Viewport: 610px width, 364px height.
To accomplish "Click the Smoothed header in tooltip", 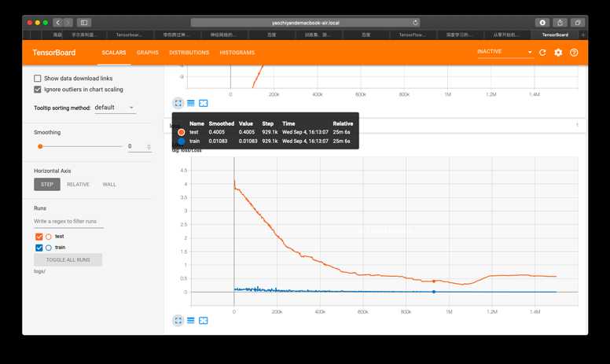I will (222, 123).
